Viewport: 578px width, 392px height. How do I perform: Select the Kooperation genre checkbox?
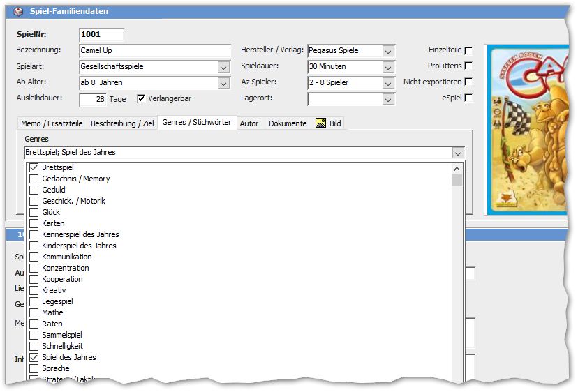[34, 279]
